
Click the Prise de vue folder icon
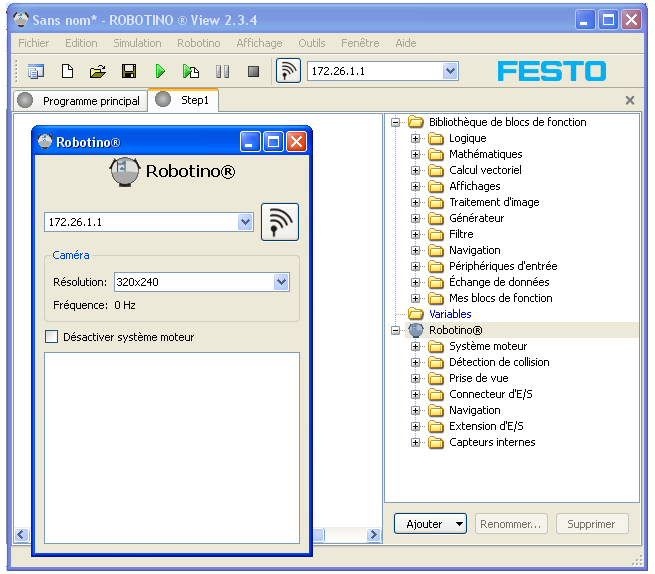pyautogui.click(x=436, y=378)
